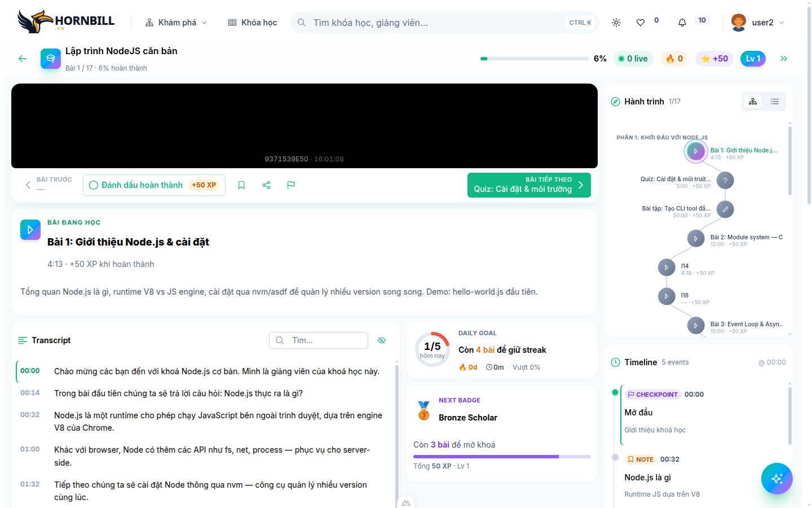Screen dimensions: 812x508
Task: Toggle transcript auto-scroll eye icon
Action: [382, 340]
